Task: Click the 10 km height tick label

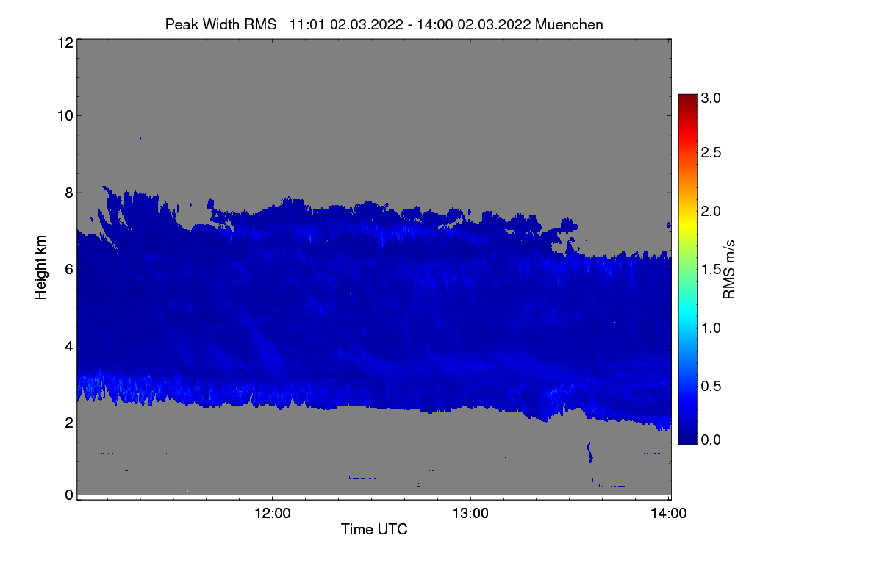Action: pyautogui.click(x=65, y=115)
